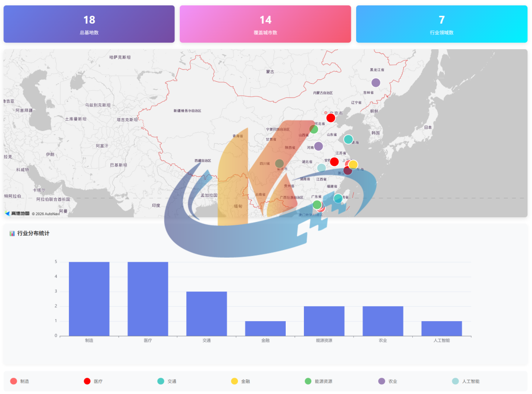The image size is (532, 394).
Task: Click the green energy marker in Shanxi
Action: click(314, 130)
